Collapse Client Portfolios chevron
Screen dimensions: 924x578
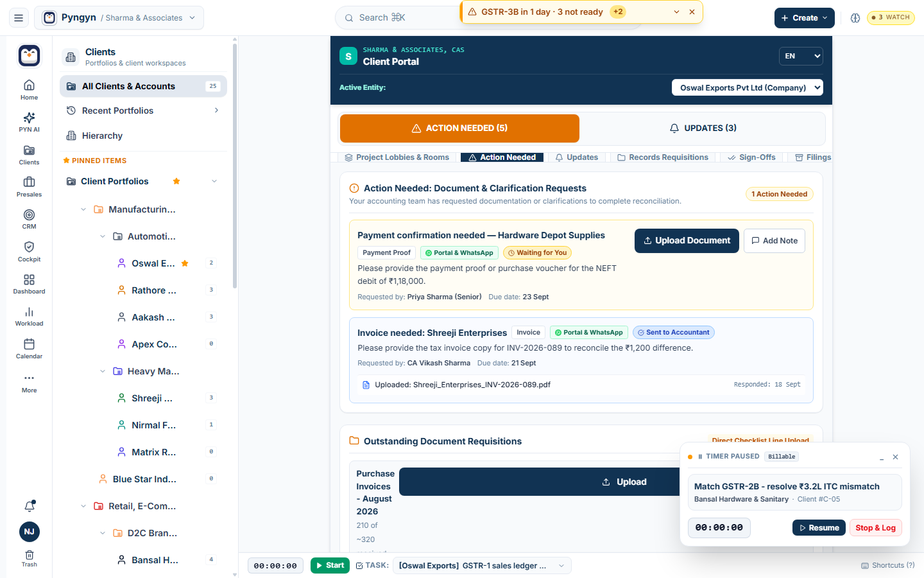(x=214, y=181)
